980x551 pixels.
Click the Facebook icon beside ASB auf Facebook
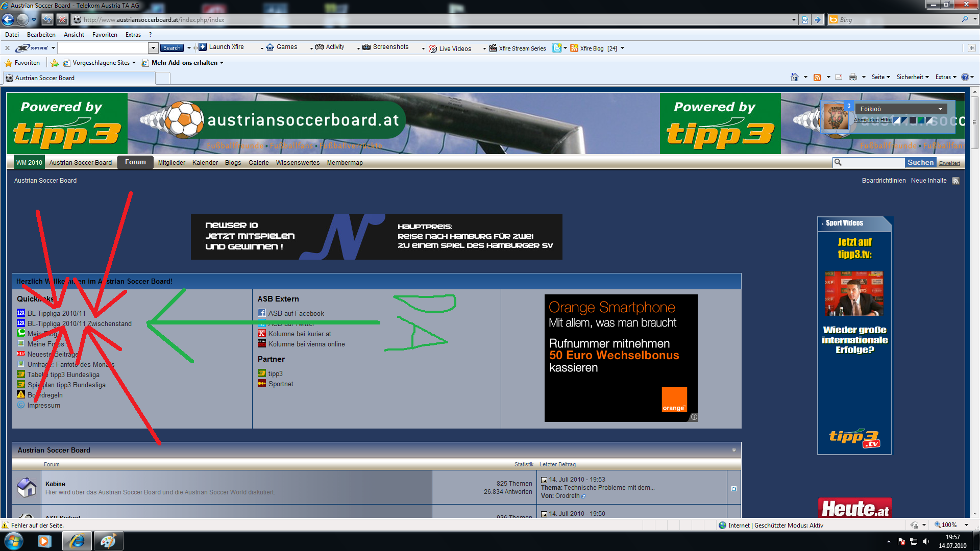(x=261, y=313)
